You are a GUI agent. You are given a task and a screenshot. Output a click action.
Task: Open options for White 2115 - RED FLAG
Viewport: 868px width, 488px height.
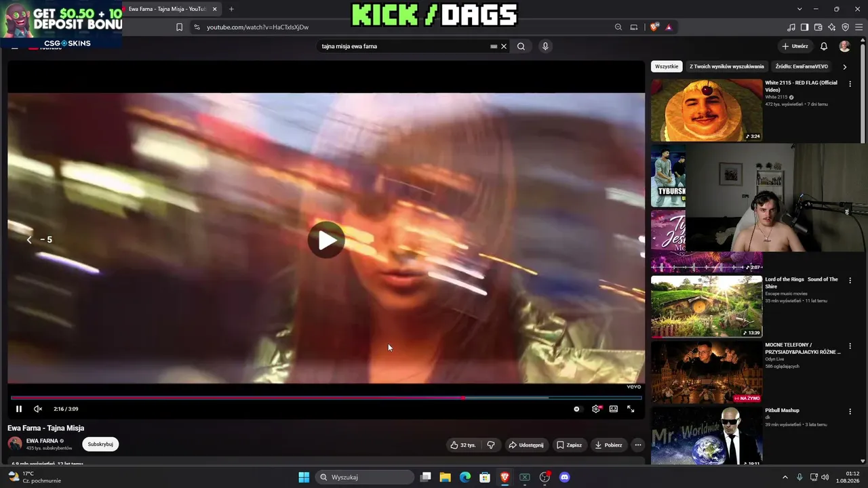click(x=850, y=84)
